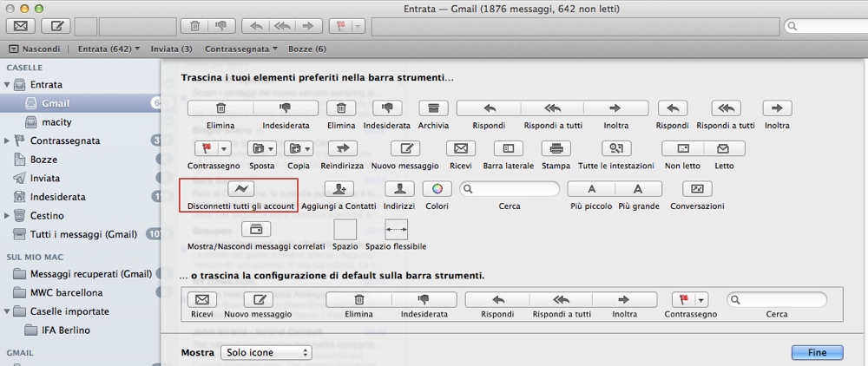The width and height of the screenshot is (868, 366).
Task: Click the reply arrow in top toolbar
Action: coord(256,25)
